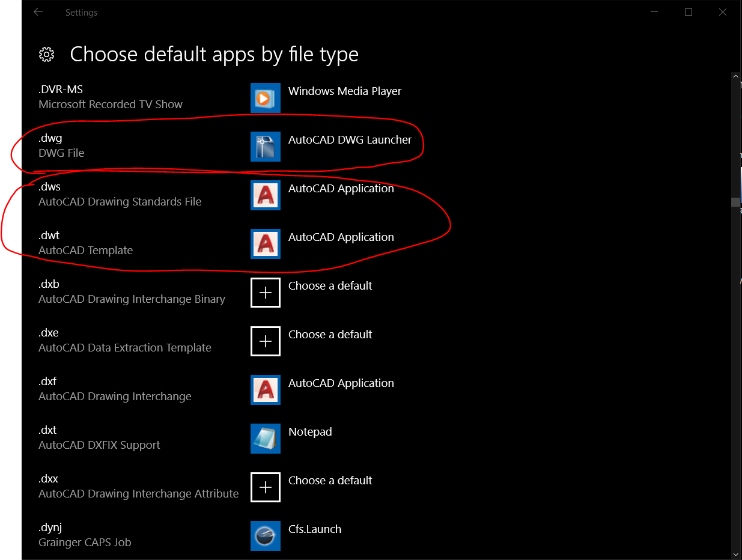The image size is (742, 560).
Task: Select the .dxf extension label
Action: tap(47, 382)
